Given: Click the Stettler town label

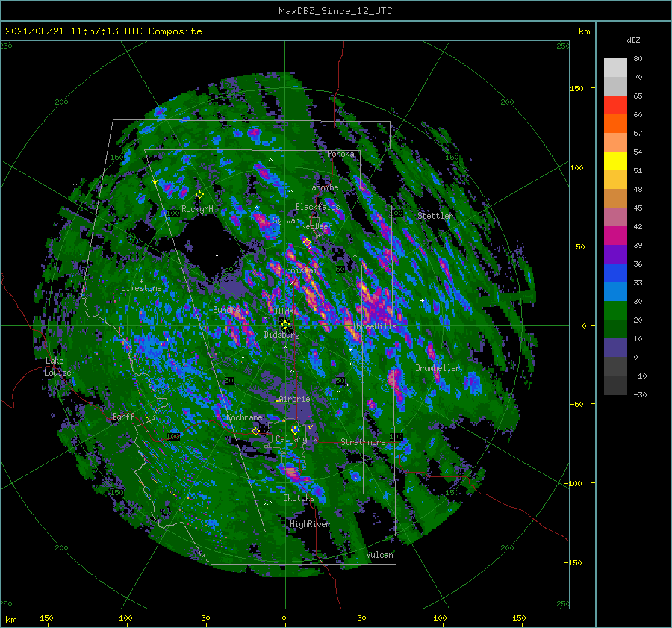Looking at the screenshot, I should (435, 216).
